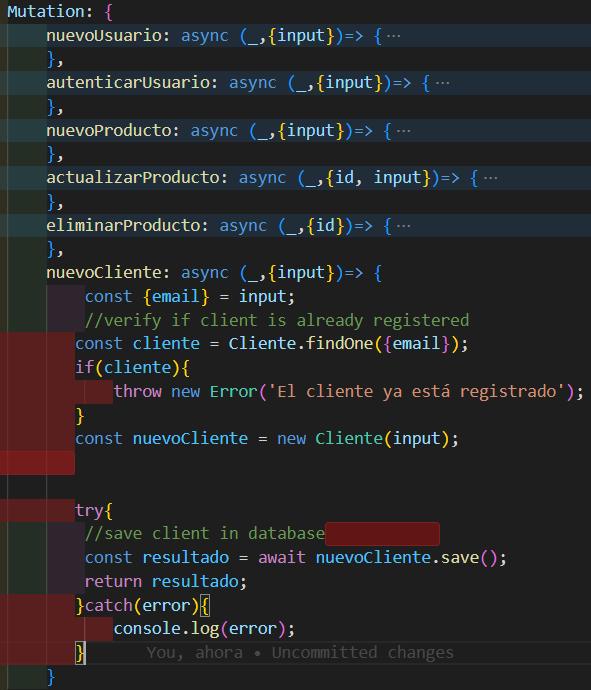This screenshot has width=591, height=690.
Task: Click the comment 'verify if client is already registered'
Action: pos(277,320)
